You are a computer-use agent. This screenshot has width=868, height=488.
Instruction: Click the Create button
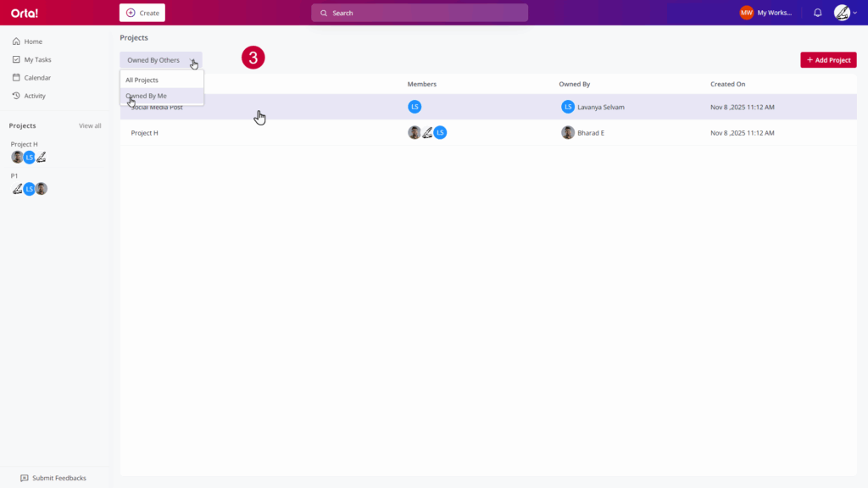pyautogui.click(x=142, y=13)
